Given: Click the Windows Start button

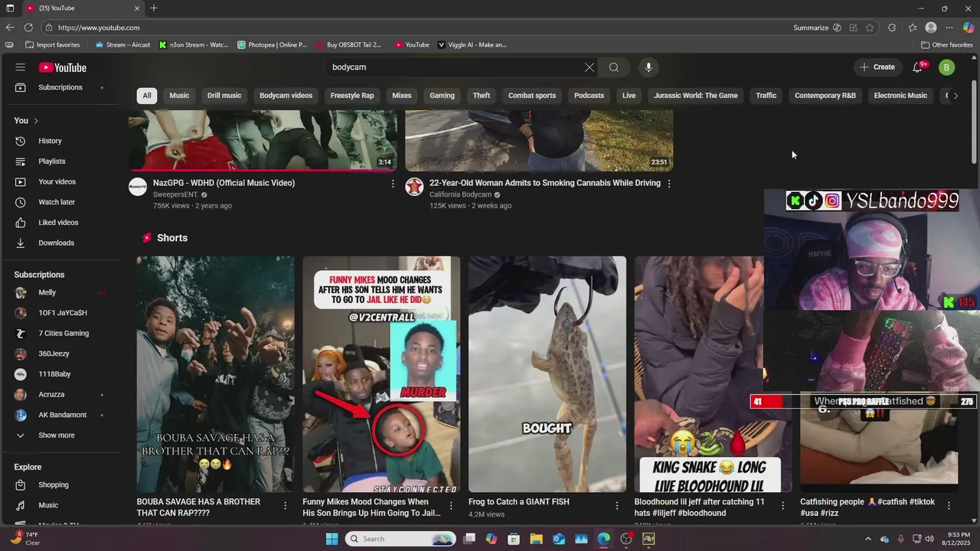Looking at the screenshot, I should pos(332,539).
